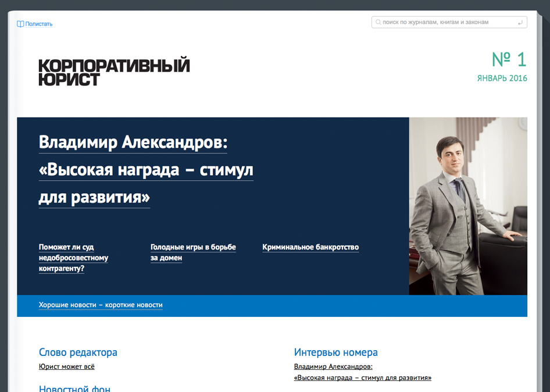Select the Слово редактора section heading

coord(78,352)
